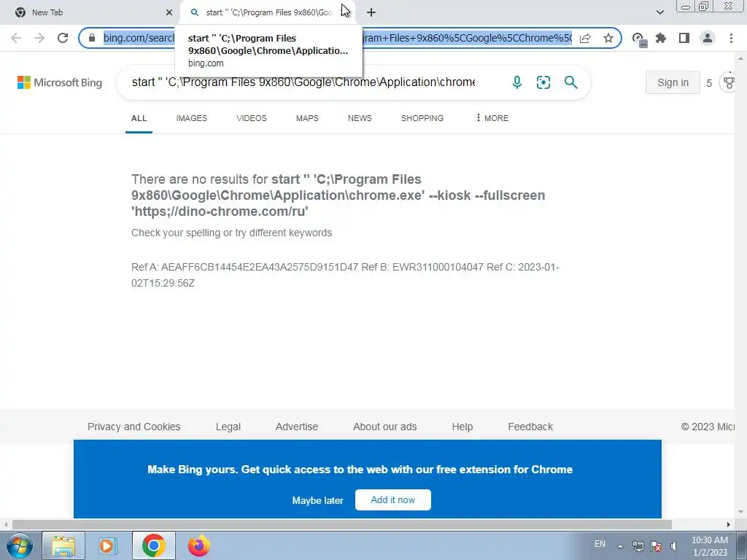Click the Sign in button
The height and width of the screenshot is (560, 747).
click(673, 82)
